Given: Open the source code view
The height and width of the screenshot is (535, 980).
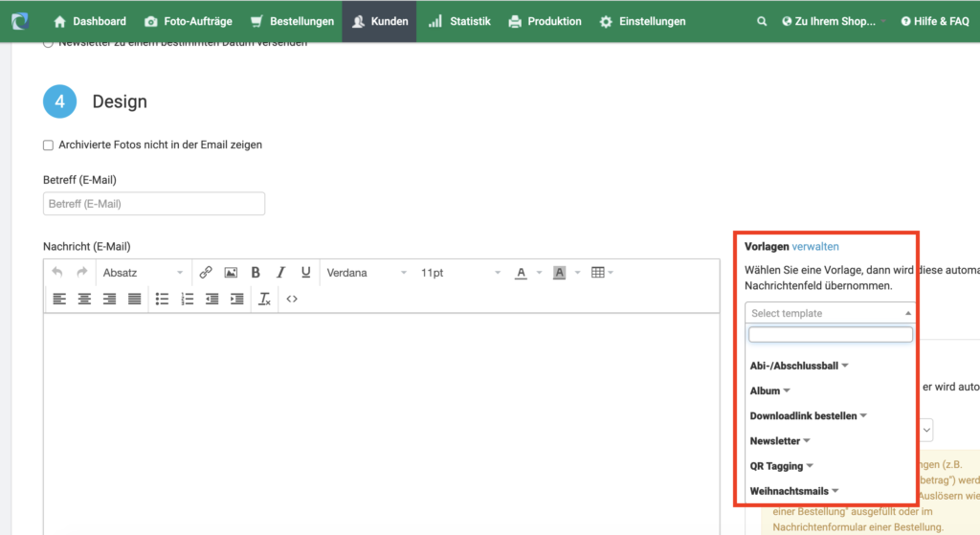Looking at the screenshot, I should 292,300.
